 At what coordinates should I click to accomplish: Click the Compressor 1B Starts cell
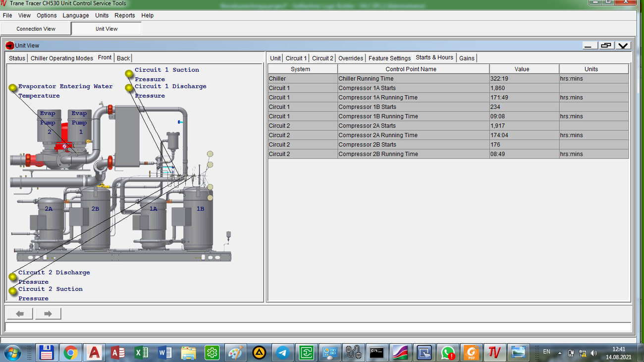[414, 107]
